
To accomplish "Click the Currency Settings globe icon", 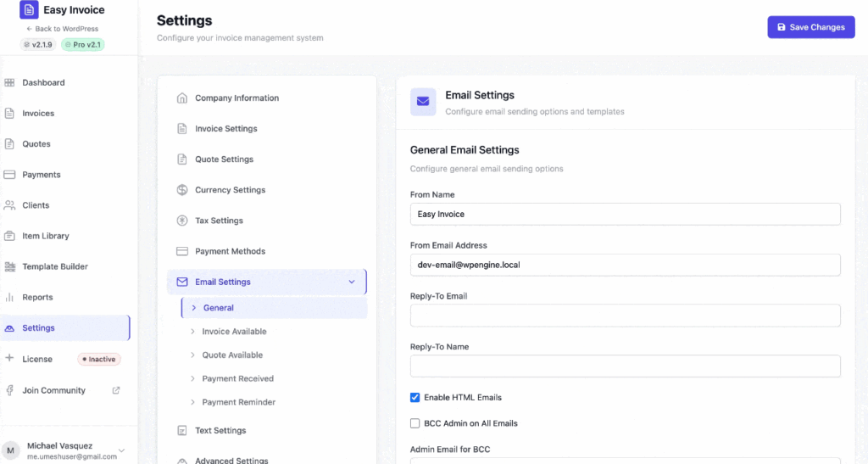I will (x=182, y=190).
